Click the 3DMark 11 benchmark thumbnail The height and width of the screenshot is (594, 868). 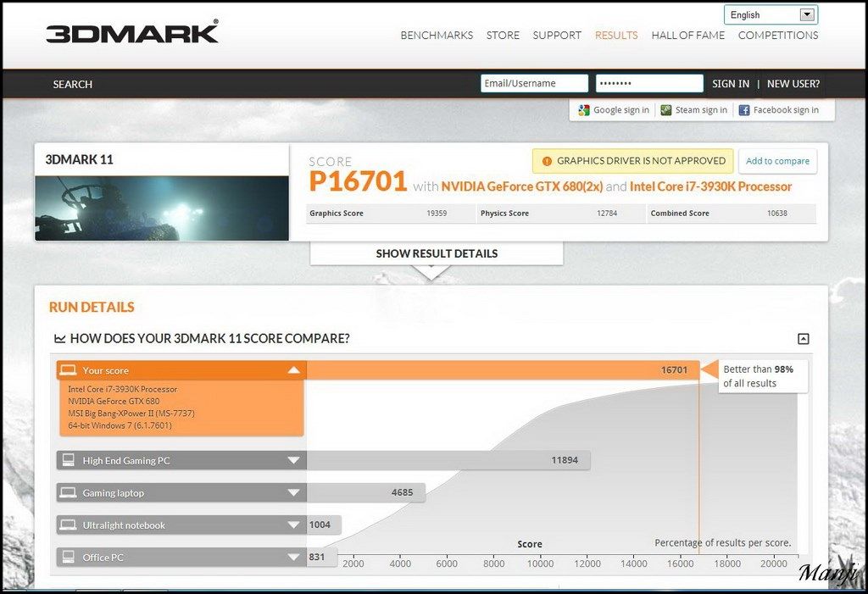coord(162,208)
